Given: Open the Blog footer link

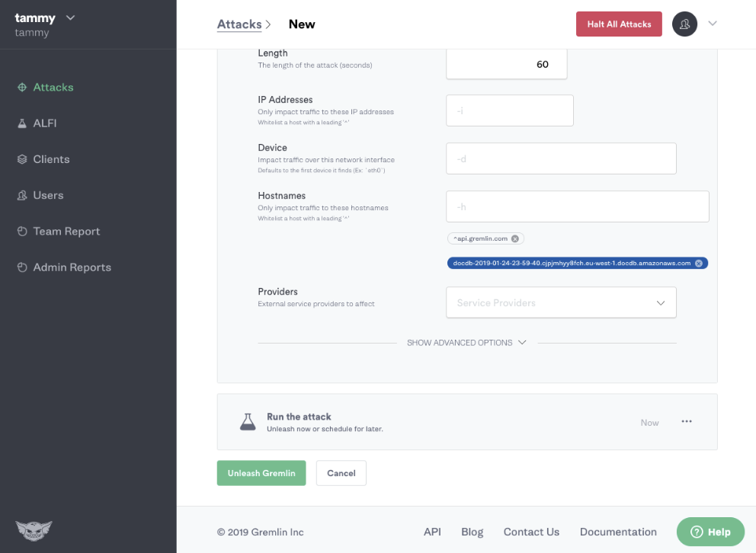Looking at the screenshot, I should tap(472, 532).
